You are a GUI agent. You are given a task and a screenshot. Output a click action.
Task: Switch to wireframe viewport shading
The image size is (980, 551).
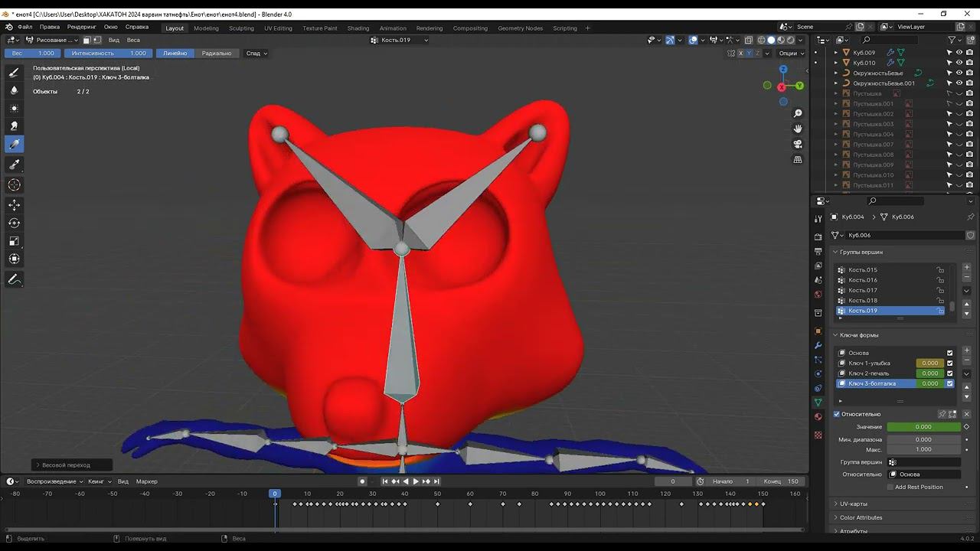pyautogui.click(x=762, y=40)
